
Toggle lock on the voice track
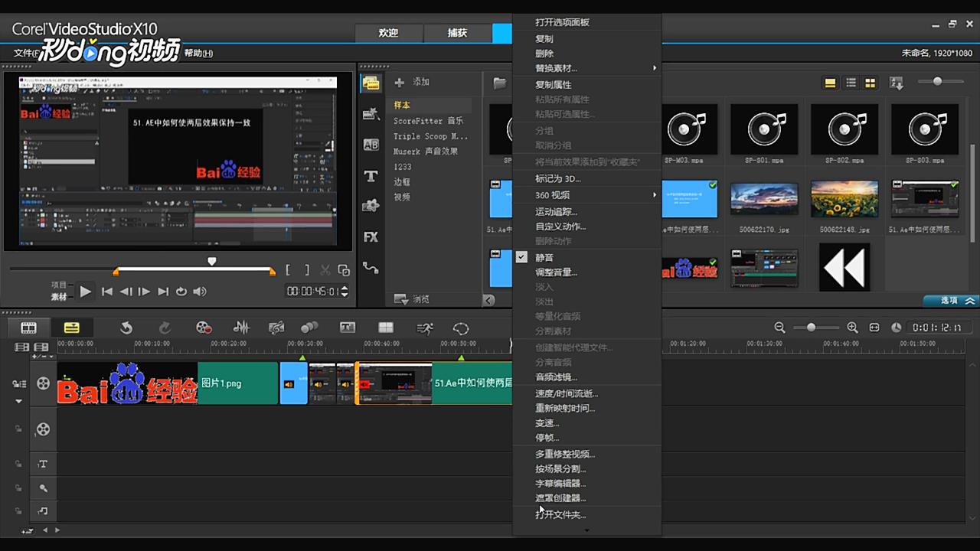coord(18,487)
